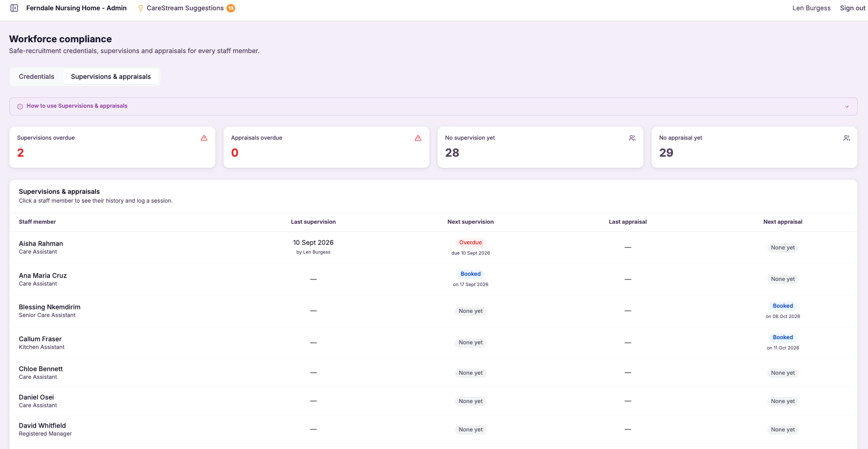Click the info icon in the how-to banner
This screenshot has width=868, height=449.
click(x=20, y=106)
